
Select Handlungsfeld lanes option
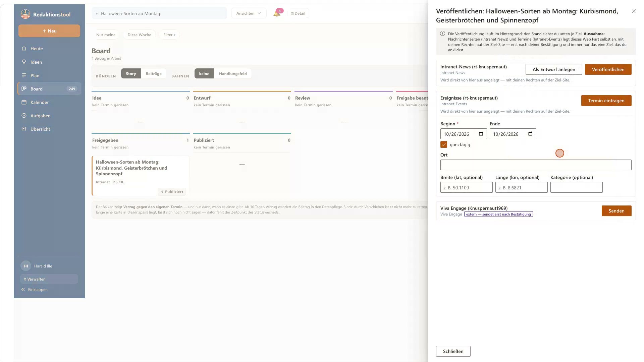pyautogui.click(x=233, y=74)
